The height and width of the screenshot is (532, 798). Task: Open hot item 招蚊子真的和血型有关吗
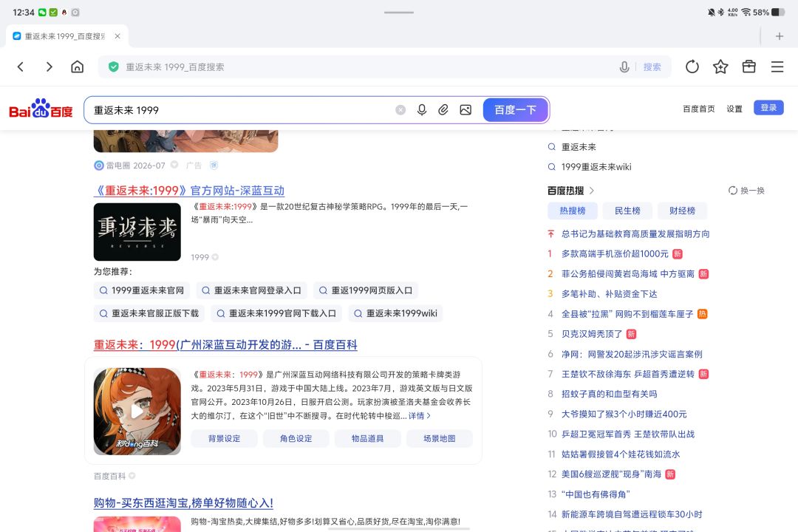click(x=609, y=394)
